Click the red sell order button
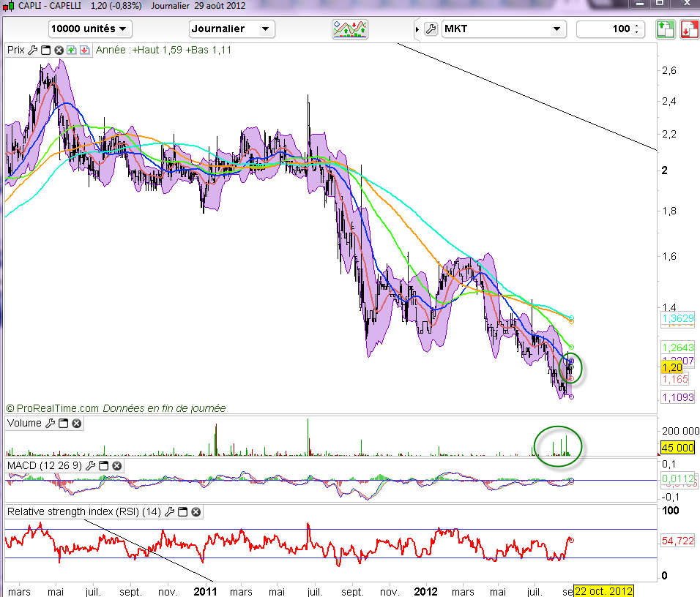 [x=689, y=29]
